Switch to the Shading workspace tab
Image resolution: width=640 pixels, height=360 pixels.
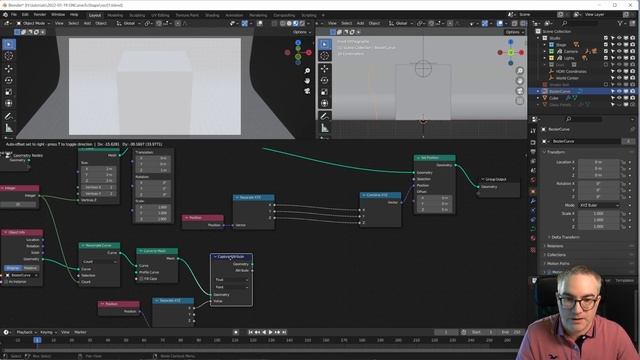coord(212,15)
